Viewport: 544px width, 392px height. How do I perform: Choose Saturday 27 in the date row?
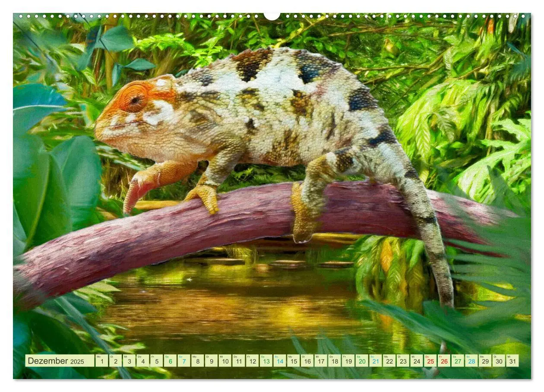pyautogui.click(x=458, y=361)
